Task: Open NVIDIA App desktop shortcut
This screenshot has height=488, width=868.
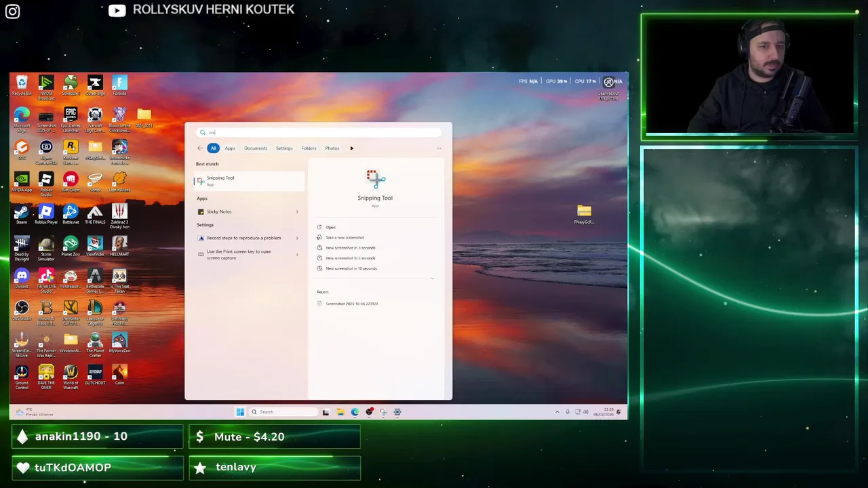Action: point(22,182)
